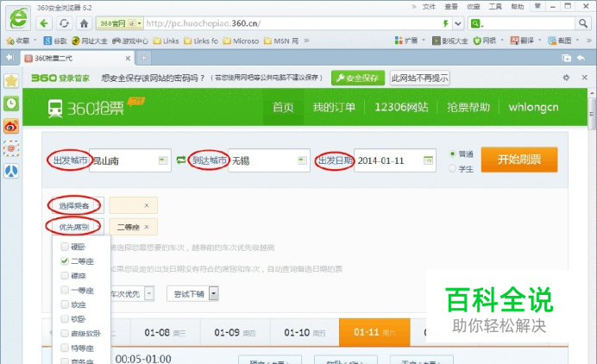Open the 谷歌 bookmark

click(55, 41)
